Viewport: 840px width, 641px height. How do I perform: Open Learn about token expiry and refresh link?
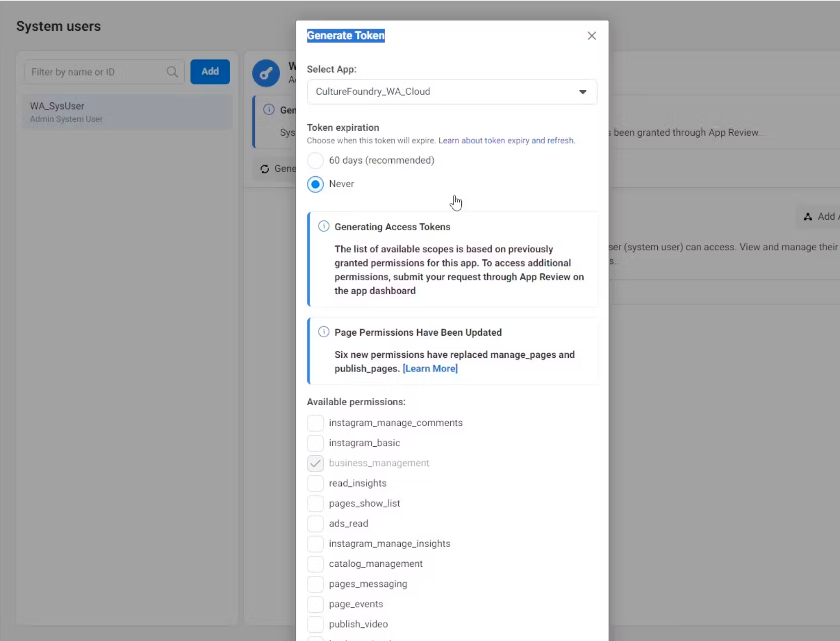[x=506, y=141]
